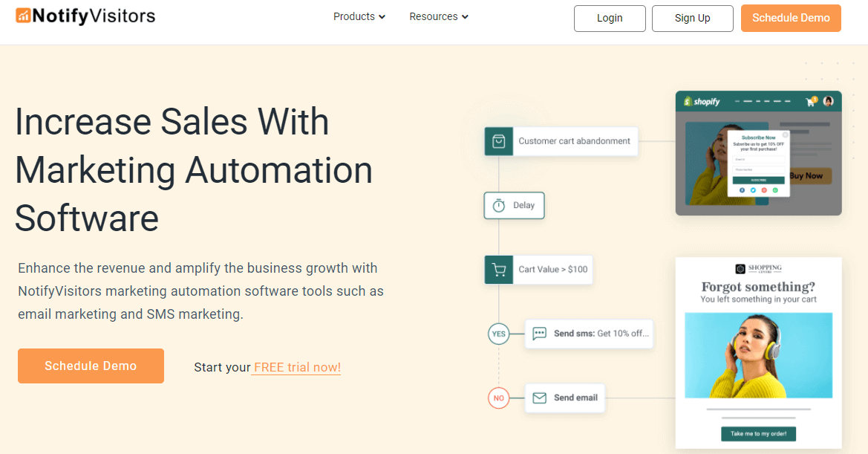
Task: Select the NO branch circle in the workflow
Action: click(x=499, y=398)
